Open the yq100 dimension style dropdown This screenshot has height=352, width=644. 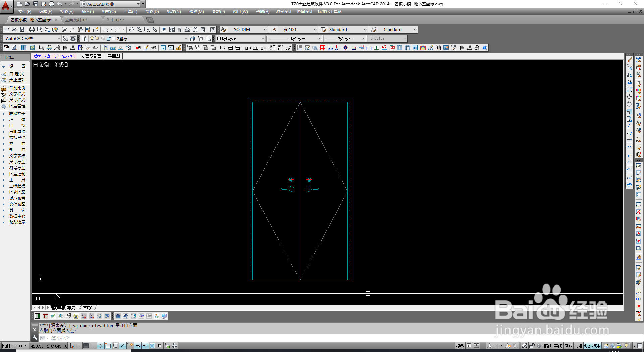click(315, 30)
